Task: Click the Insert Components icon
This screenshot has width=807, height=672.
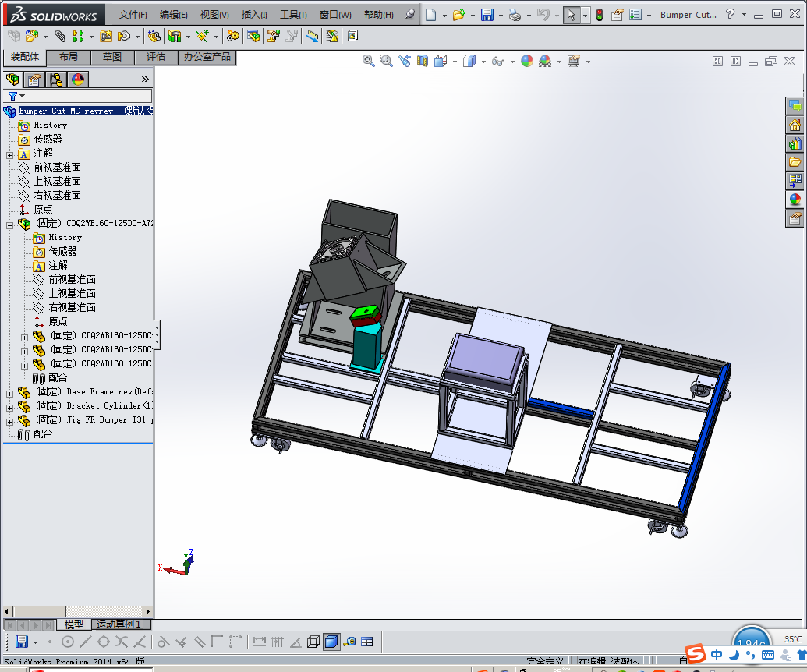Action: 32,36
